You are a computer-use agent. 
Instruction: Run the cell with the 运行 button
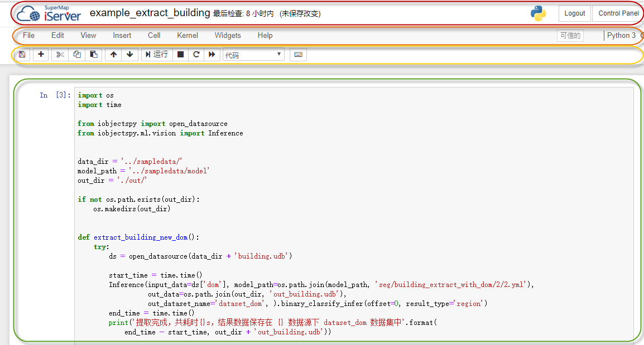coord(156,55)
